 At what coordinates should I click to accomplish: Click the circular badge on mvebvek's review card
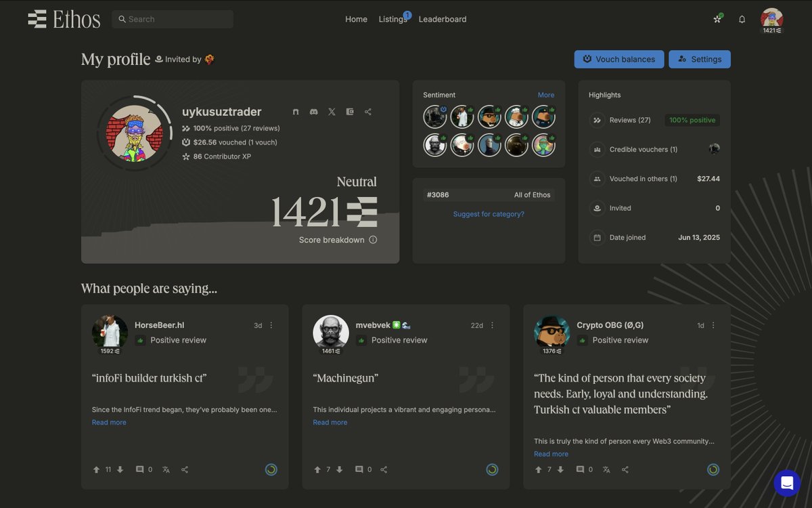tap(492, 469)
